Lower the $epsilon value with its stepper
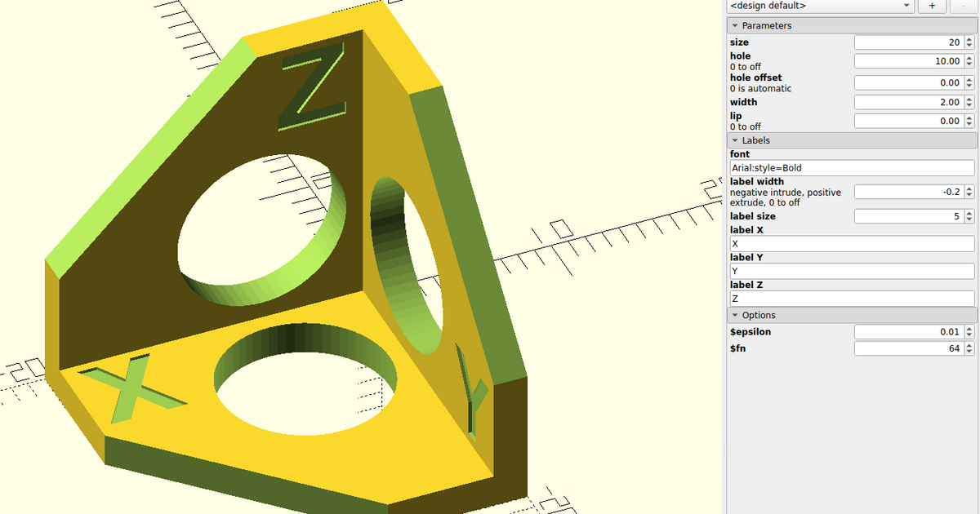Image resolution: width=980 pixels, height=514 pixels. 969,335
